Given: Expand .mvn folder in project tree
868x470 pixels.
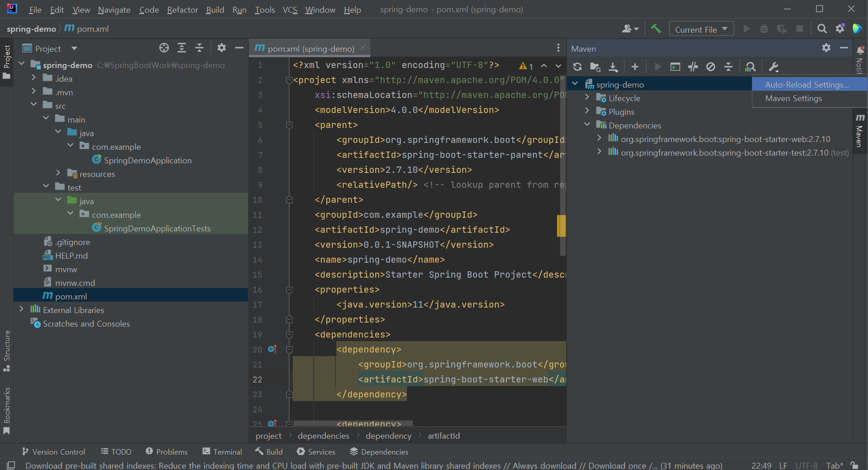Looking at the screenshot, I should (x=34, y=92).
